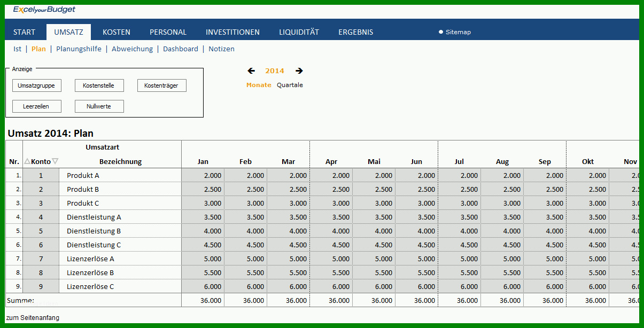Viewport: 644px width, 328px height.
Task: Click the Bezeichnung column header
Action: 121,161
